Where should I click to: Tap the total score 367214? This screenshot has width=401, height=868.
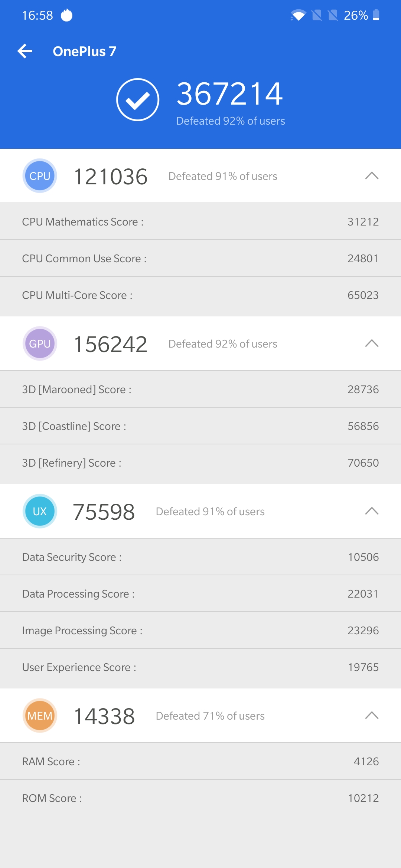point(230,94)
